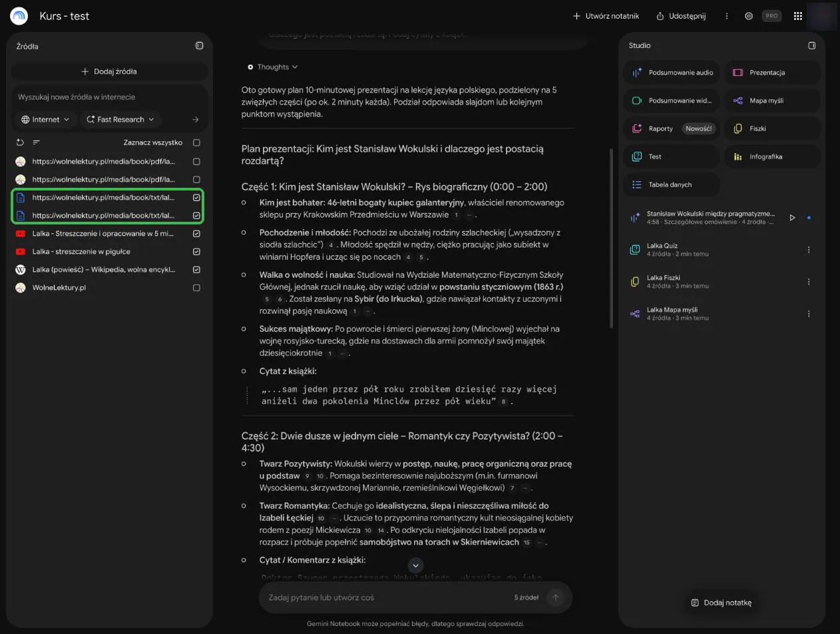The height and width of the screenshot is (634, 840).
Task: Uncheck the second wolnelektury txt source
Action: (x=196, y=216)
